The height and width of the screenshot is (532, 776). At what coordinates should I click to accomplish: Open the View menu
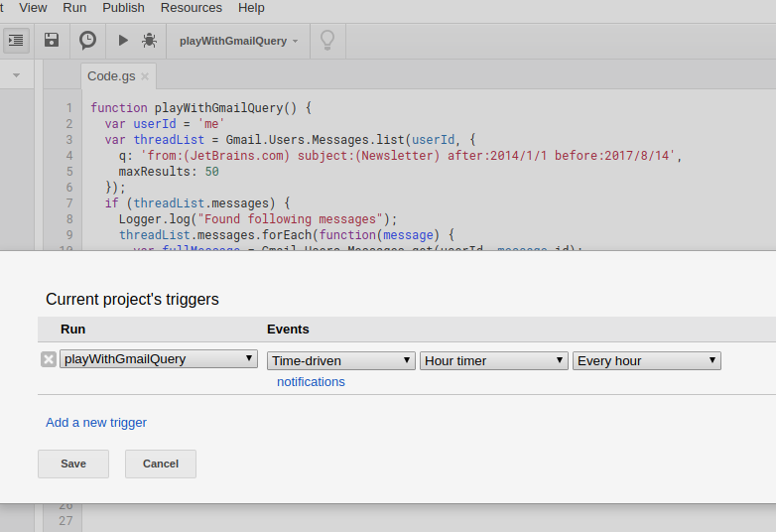coord(33,8)
